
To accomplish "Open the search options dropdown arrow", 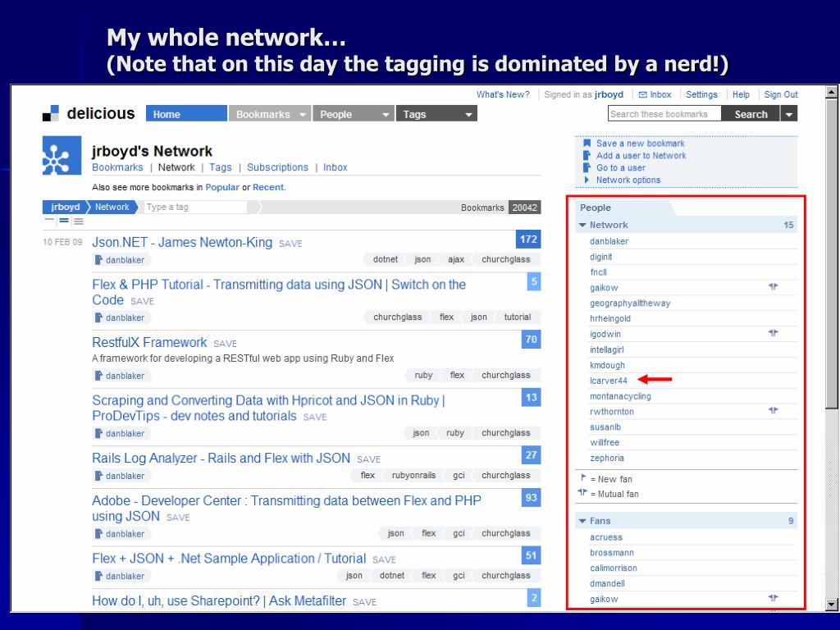I will click(789, 114).
